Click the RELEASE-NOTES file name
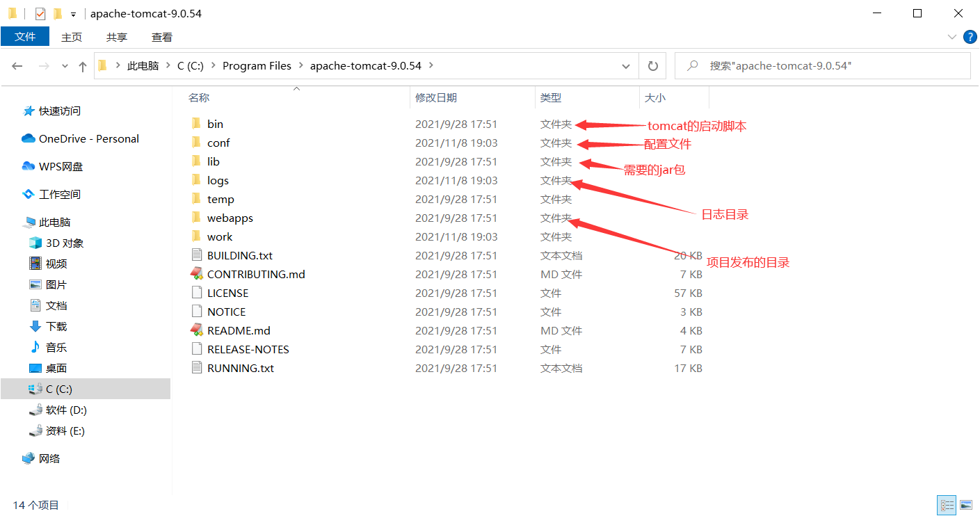This screenshot has height=516, width=980. tap(248, 349)
